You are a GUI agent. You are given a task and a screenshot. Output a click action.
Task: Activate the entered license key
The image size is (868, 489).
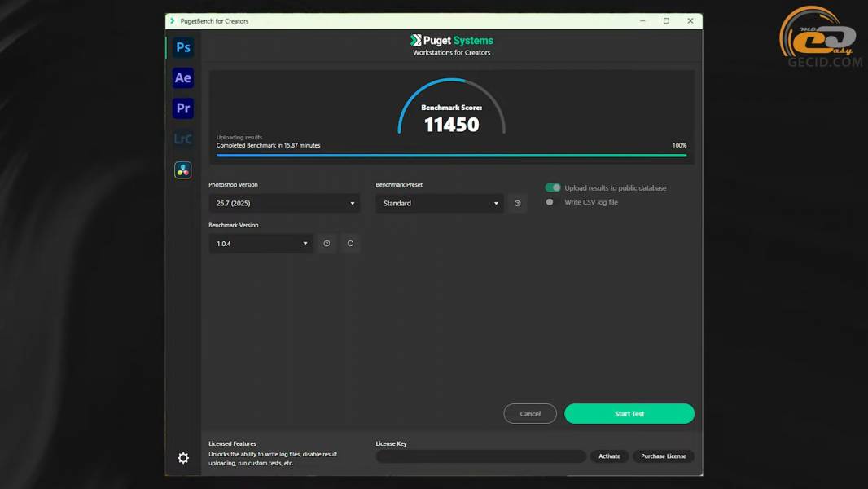coord(609,456)
